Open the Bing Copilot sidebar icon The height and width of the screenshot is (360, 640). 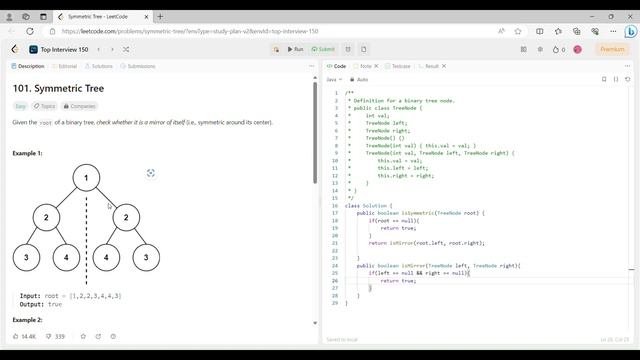(x=631, y=31)
